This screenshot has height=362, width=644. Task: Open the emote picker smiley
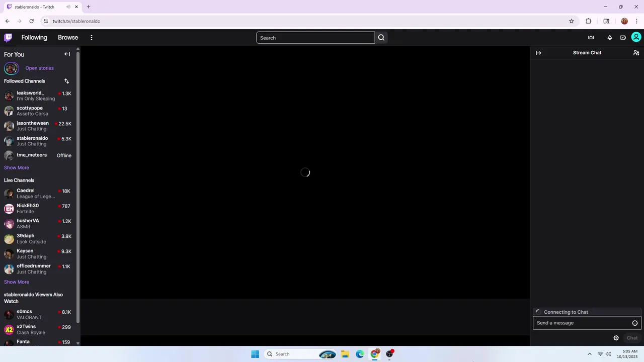[x=635, y=323]
